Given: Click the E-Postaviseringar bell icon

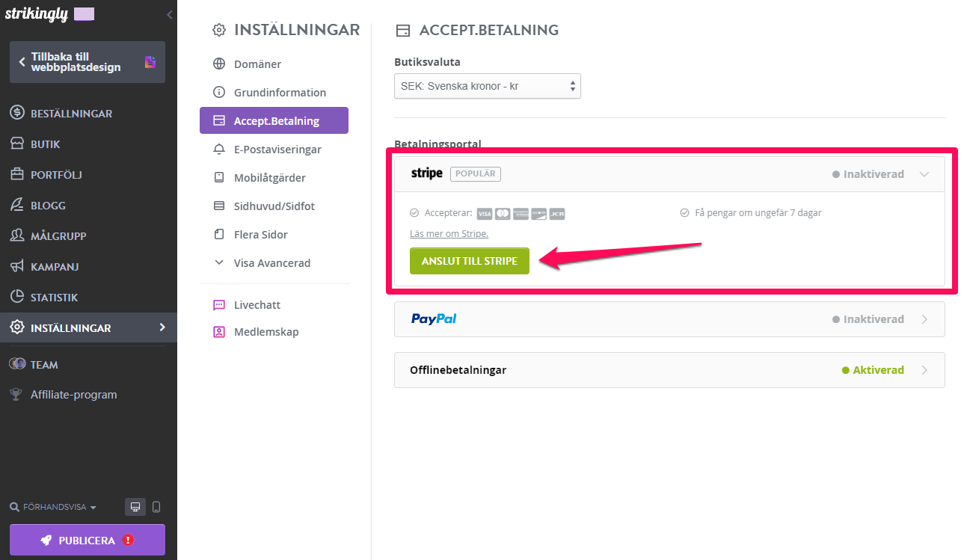Looking at the screenshot, I should pyautogui.click(x=219, y=150).
